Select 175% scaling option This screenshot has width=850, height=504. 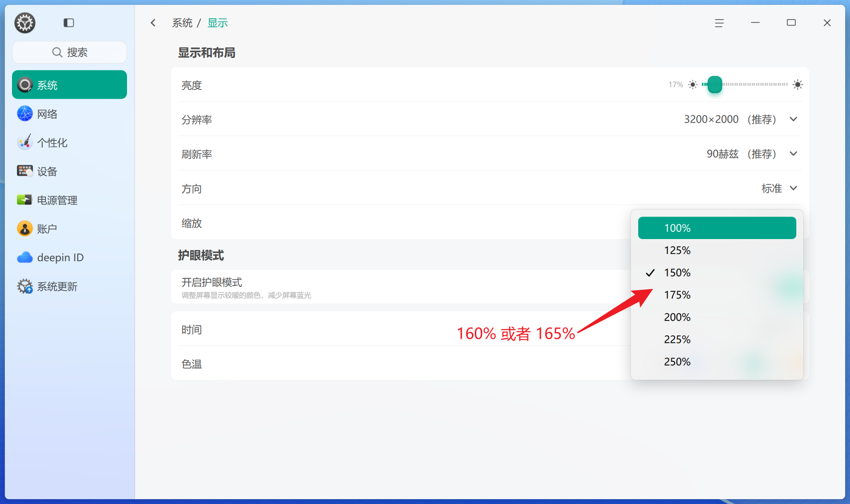click(x=717, y=295)
